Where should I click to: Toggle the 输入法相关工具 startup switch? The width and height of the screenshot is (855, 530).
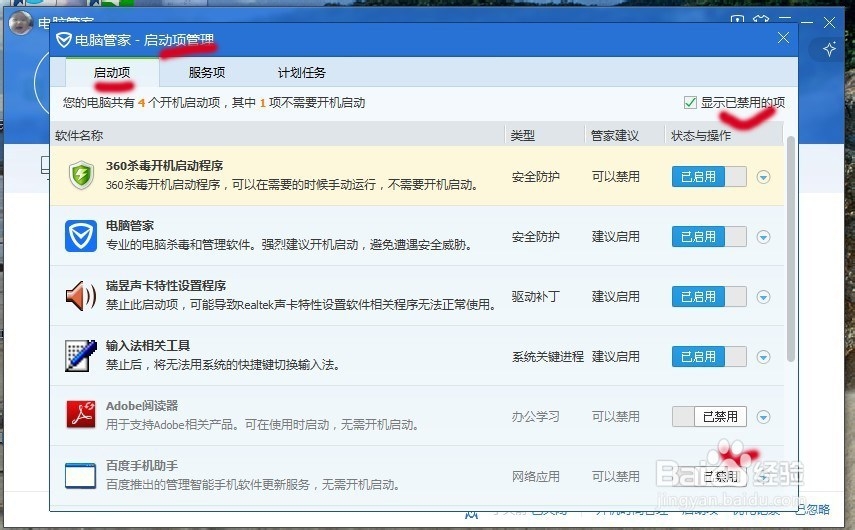(709, 357)
